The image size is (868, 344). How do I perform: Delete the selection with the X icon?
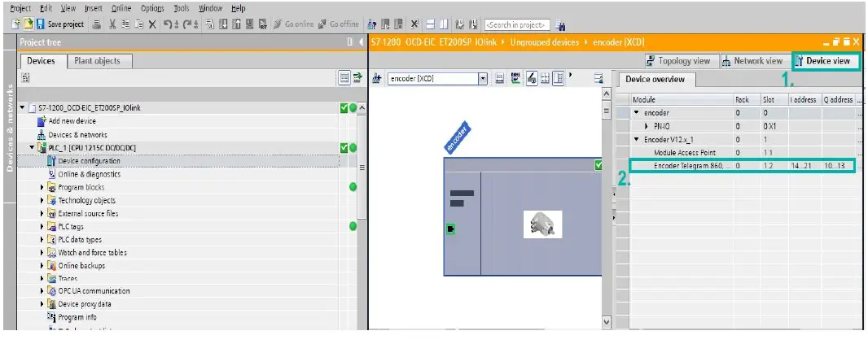[x=152, y=24]
